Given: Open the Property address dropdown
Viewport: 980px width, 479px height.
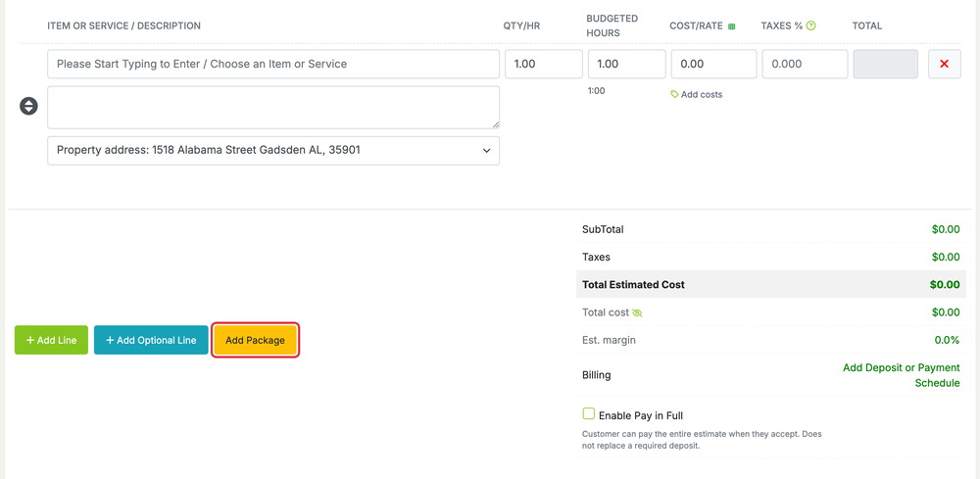Looking at the screenshot, I should pyautogui.click(x=273, y=151).
